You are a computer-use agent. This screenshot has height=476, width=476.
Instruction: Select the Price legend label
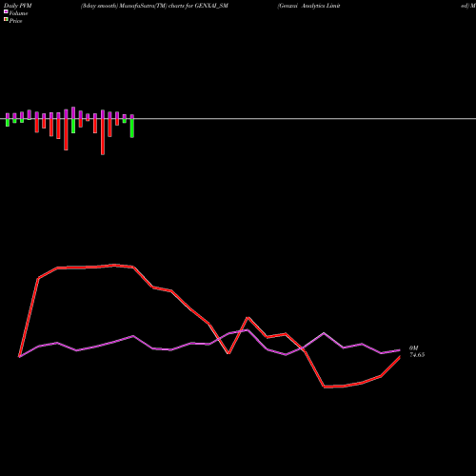[x=15, y=21]
